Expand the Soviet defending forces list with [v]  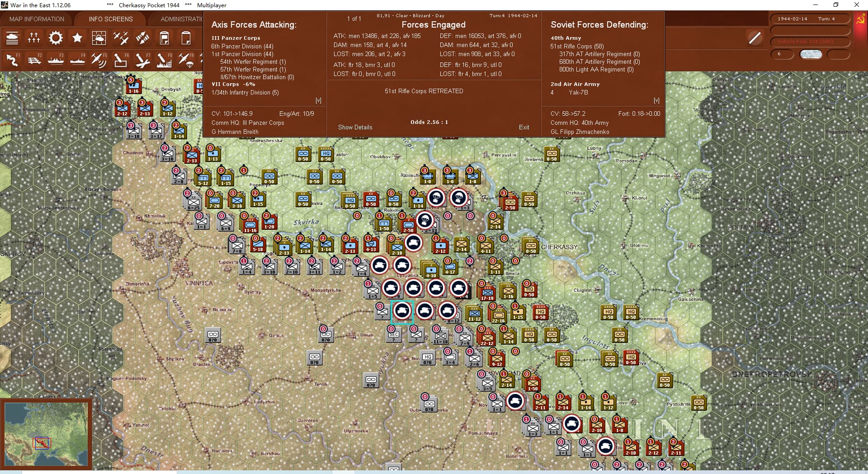coord(656,100)
